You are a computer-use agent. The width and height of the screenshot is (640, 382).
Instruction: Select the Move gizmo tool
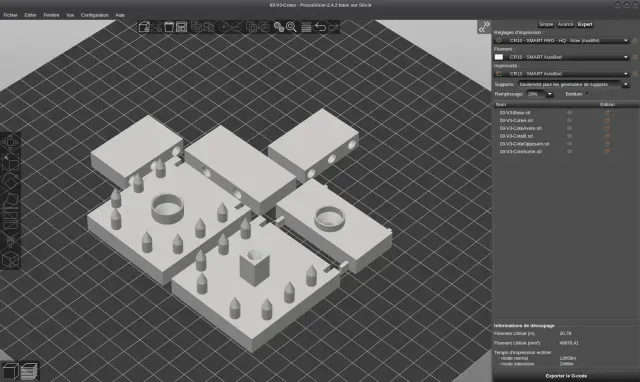click(10, 143)
